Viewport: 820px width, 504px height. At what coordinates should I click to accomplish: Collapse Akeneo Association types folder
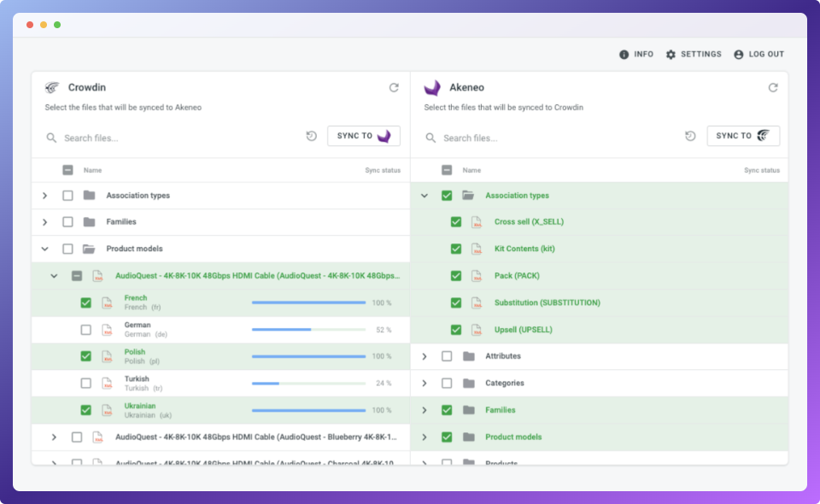pos(425,196)
